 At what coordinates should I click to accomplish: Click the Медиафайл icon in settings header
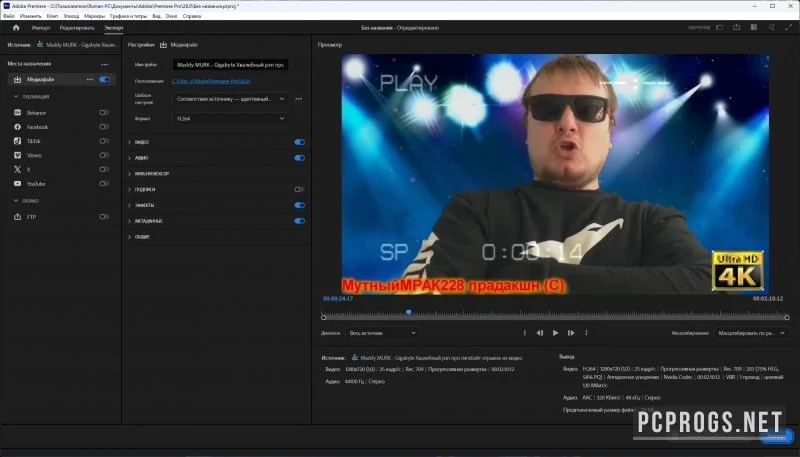[163, 45]
